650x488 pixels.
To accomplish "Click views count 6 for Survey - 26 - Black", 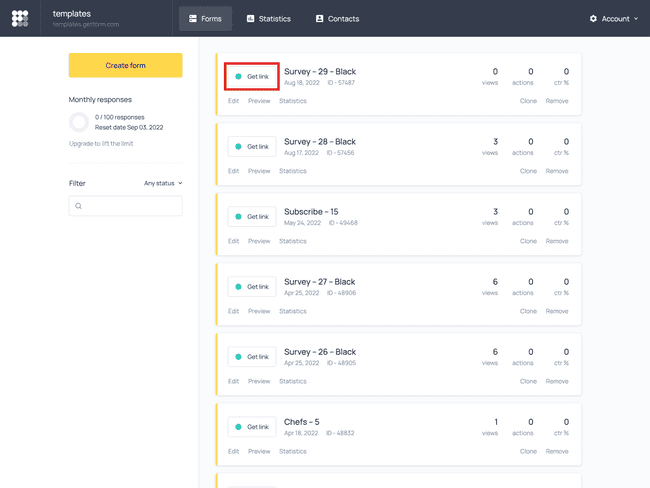I will 495,352.
